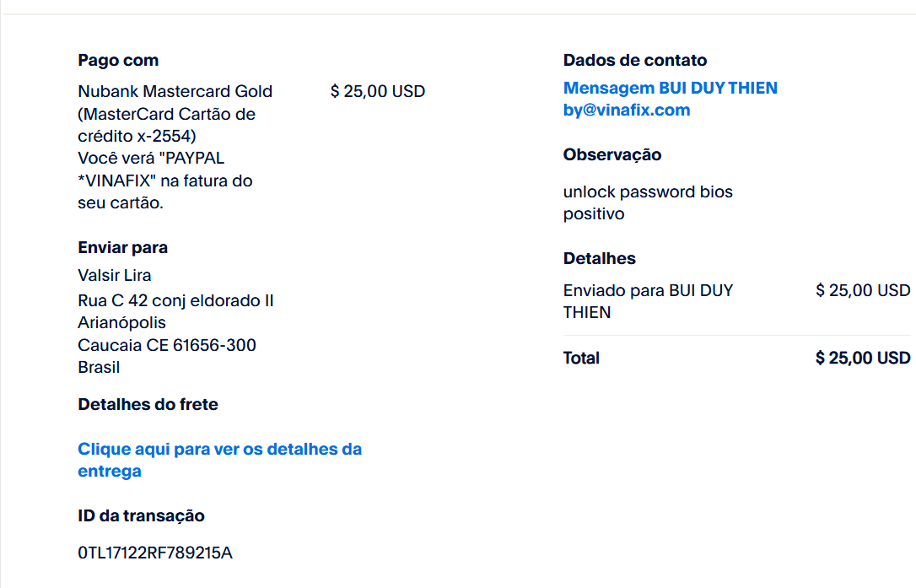This screenshot has height=588, width=916.
Task: Click the Observação heading
Action: 612,155
